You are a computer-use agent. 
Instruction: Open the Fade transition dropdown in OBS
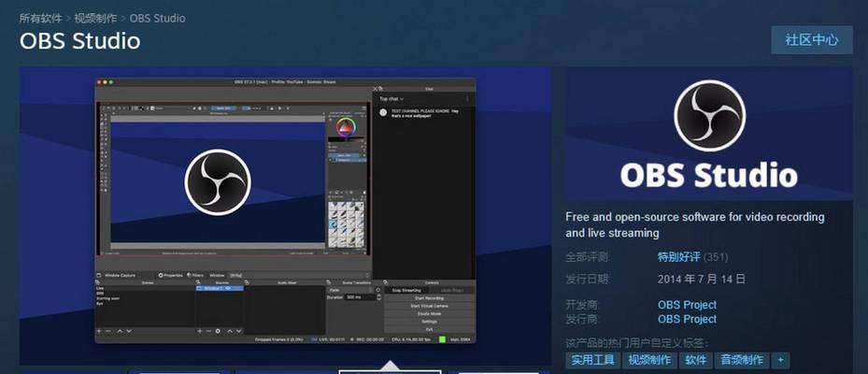coord(349,291)
